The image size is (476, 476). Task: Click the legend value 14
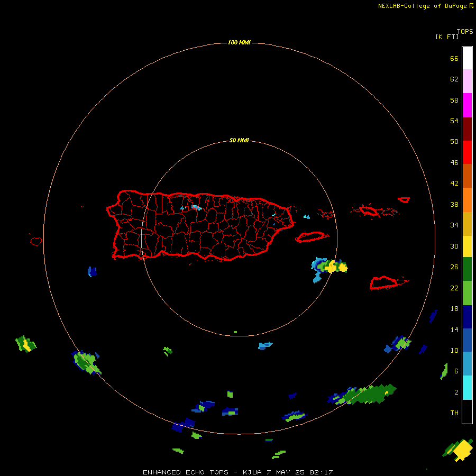click(x=454, y=329)
